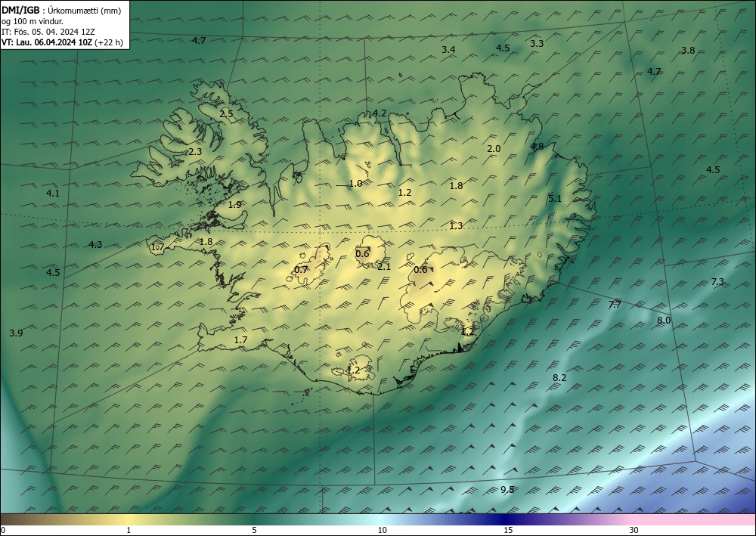Click the 10 tick label on the color scale
The width and height of the screenshot is (756, 536).
click(382, 531)
